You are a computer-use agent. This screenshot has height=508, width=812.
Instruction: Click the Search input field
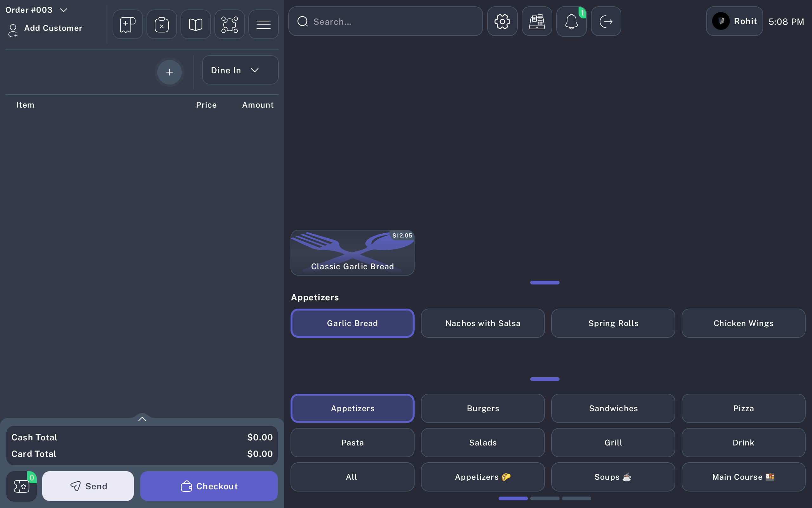coord(385,21)
